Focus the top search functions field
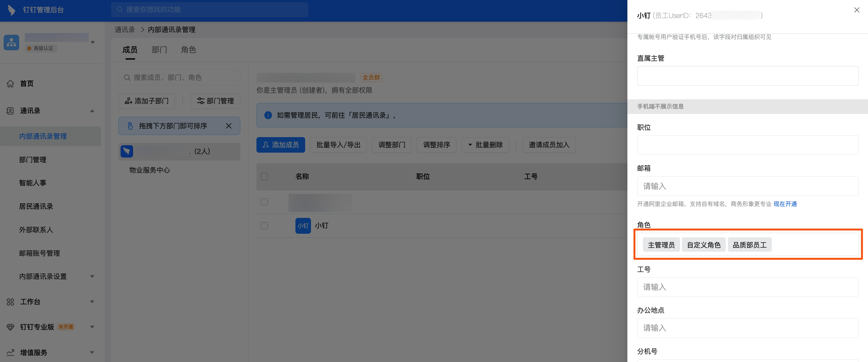Viewport: 868px width, 362px height. (x=209, y=9)
